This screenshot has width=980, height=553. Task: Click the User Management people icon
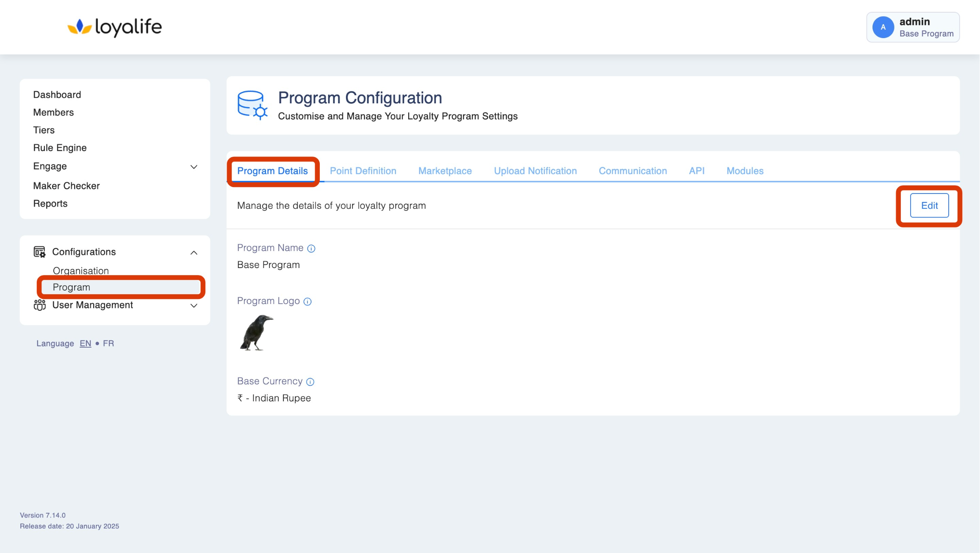(39, 305)
